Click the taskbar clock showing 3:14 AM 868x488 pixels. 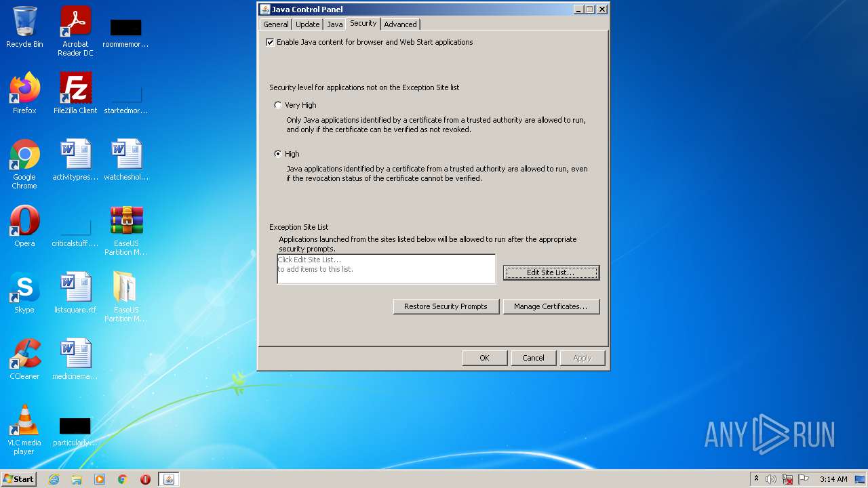833,479
